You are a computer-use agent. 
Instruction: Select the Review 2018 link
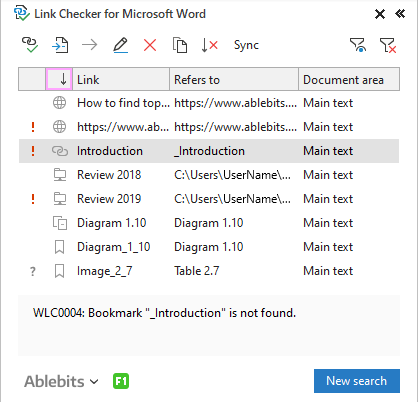point(109,175)
